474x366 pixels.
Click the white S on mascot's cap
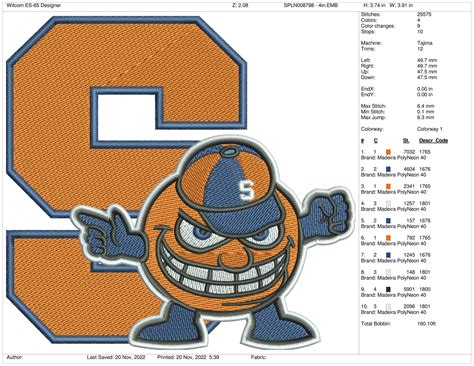[246, 189]
